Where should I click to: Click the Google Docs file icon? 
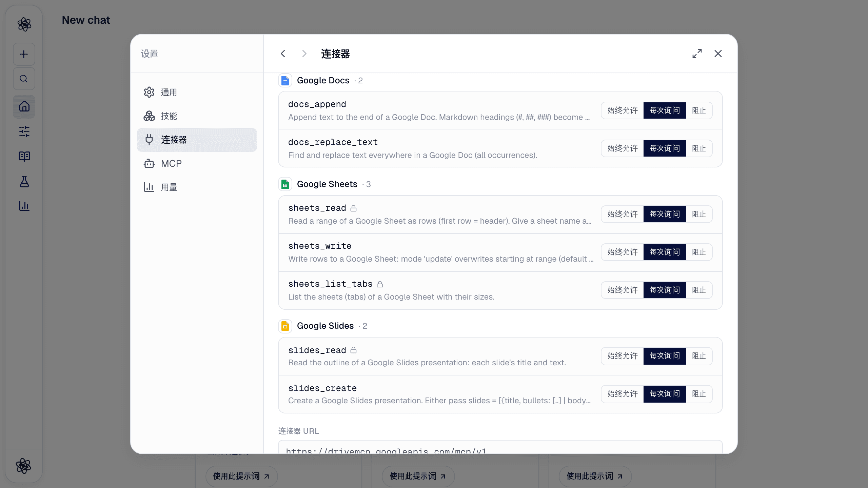click(285, 81)
